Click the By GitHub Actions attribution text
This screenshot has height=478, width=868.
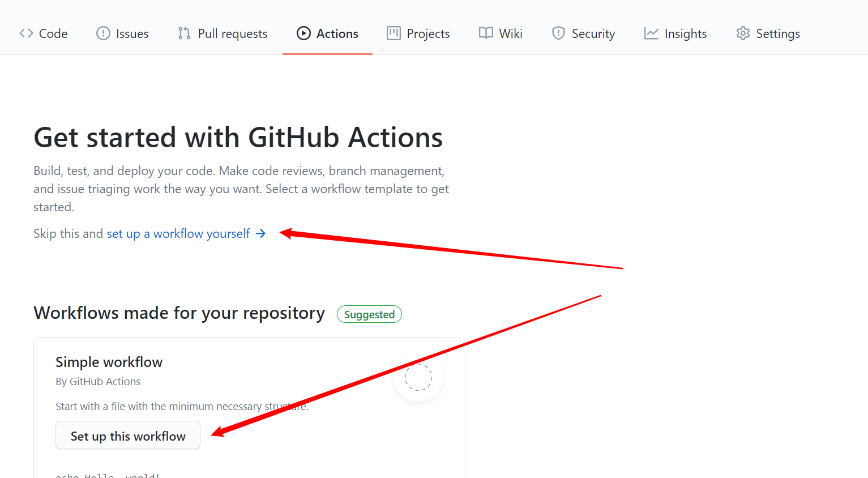[98, 381]
